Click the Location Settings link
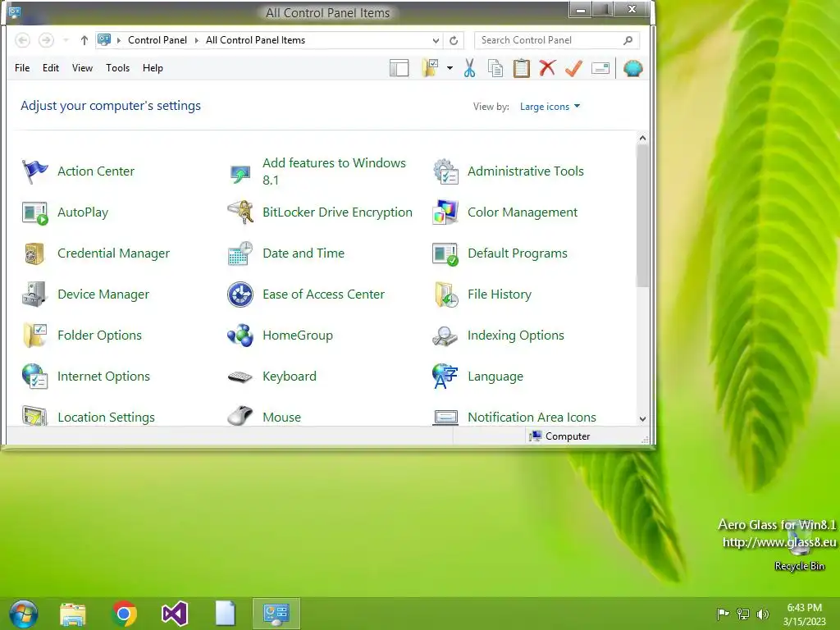This screenshot has width=840, height=630. [106, 418]
